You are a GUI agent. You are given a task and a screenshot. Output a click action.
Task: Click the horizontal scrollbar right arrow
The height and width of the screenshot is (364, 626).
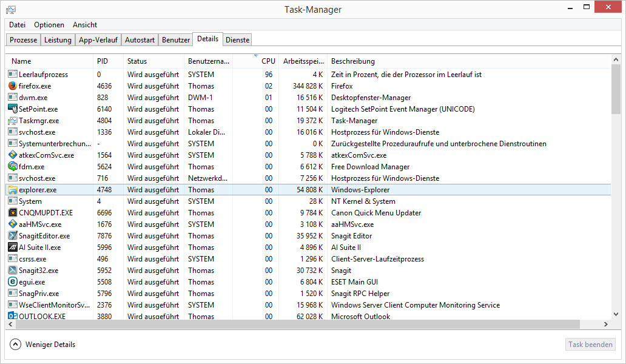[x=605, y=324]
